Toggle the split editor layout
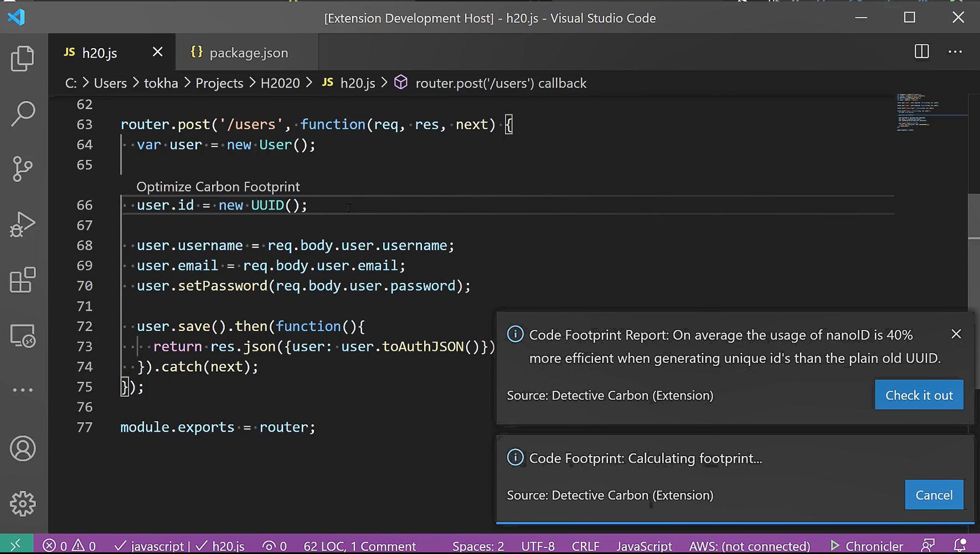The image size is (980, 554). (922, 51)
